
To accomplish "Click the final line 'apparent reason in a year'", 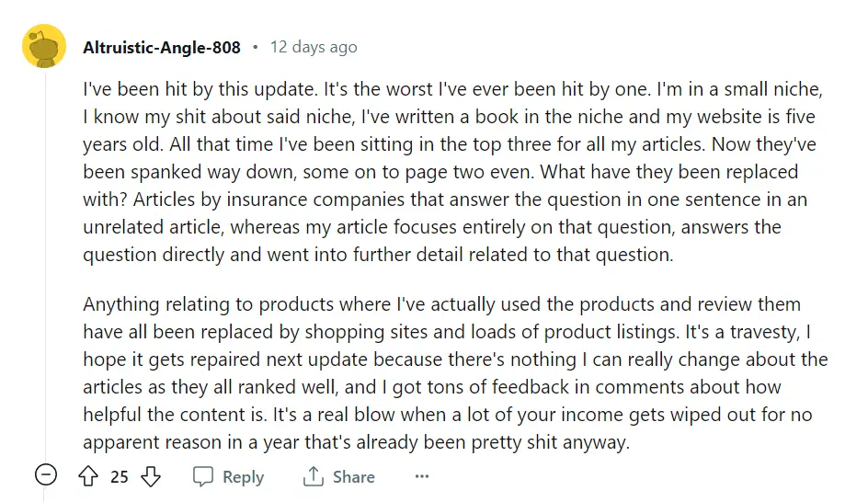I will click(357, 442).
